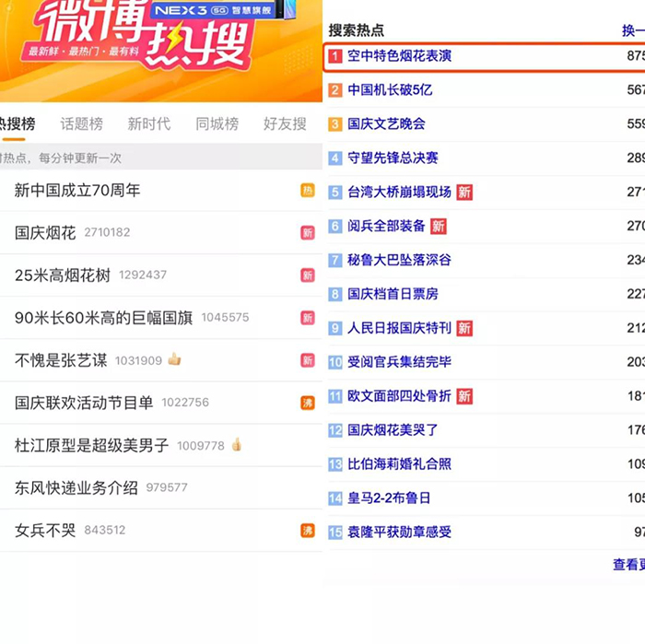Click the rank 15 number badge

click(x=335, y=533)
